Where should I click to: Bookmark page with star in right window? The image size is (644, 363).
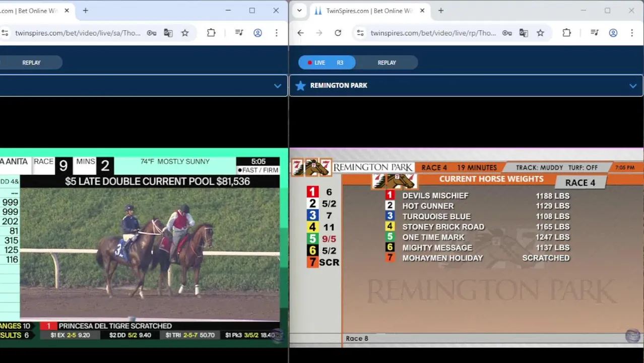tap(540, 33)
